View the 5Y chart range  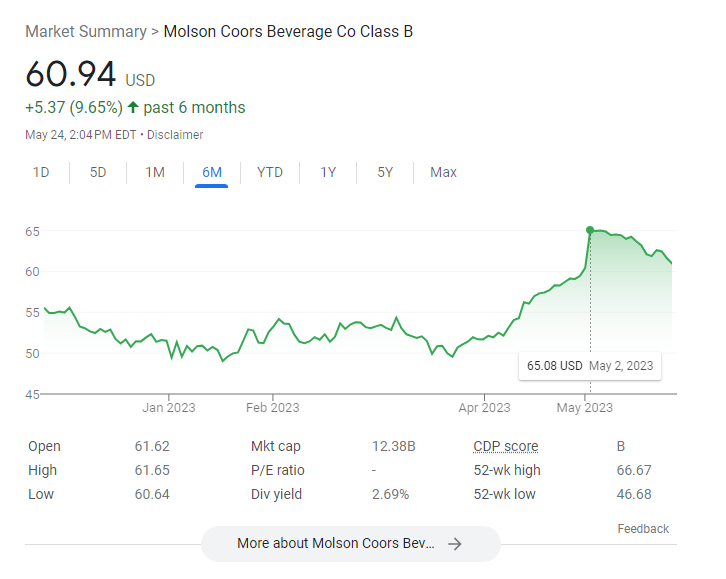pyautogui.click(x=385, y=172)
